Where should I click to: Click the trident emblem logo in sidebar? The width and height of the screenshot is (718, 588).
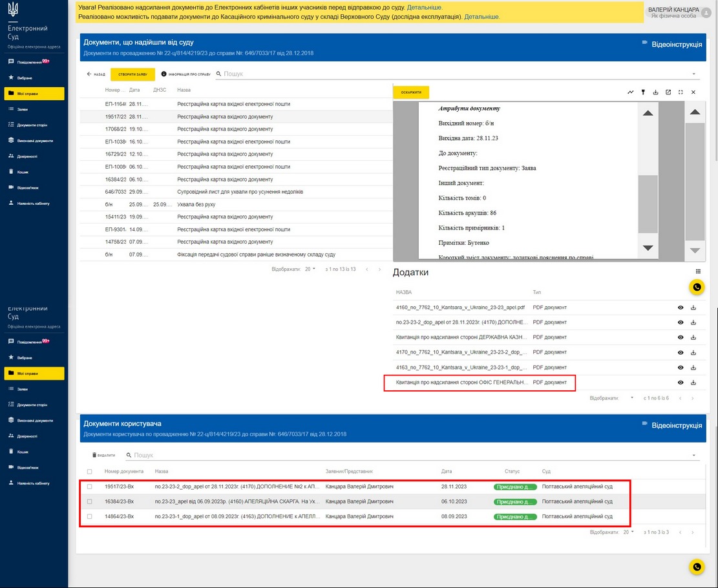13,9
